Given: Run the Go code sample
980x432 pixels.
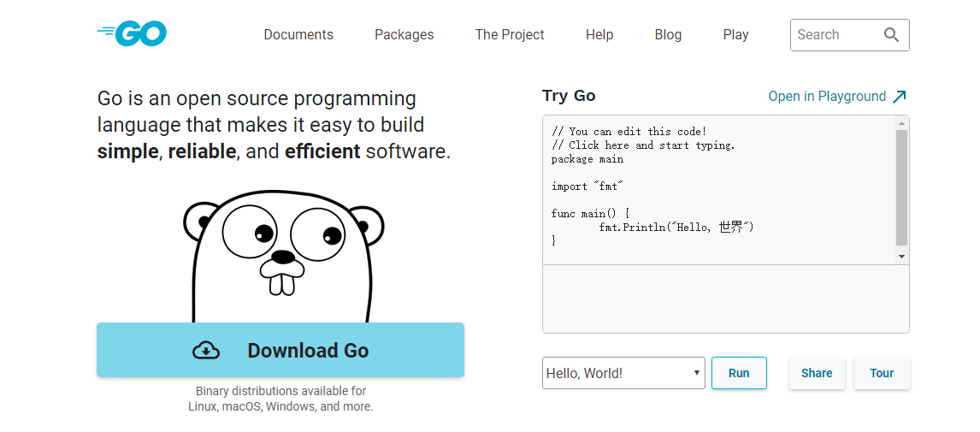Looking at the screenshot, I should (739, 373).
